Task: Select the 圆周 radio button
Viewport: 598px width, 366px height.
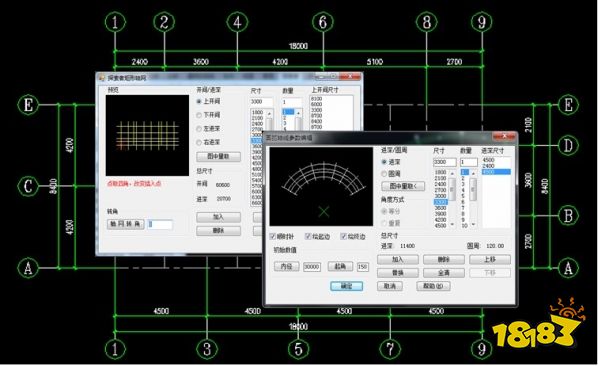Action: click(x=384, y=174)
